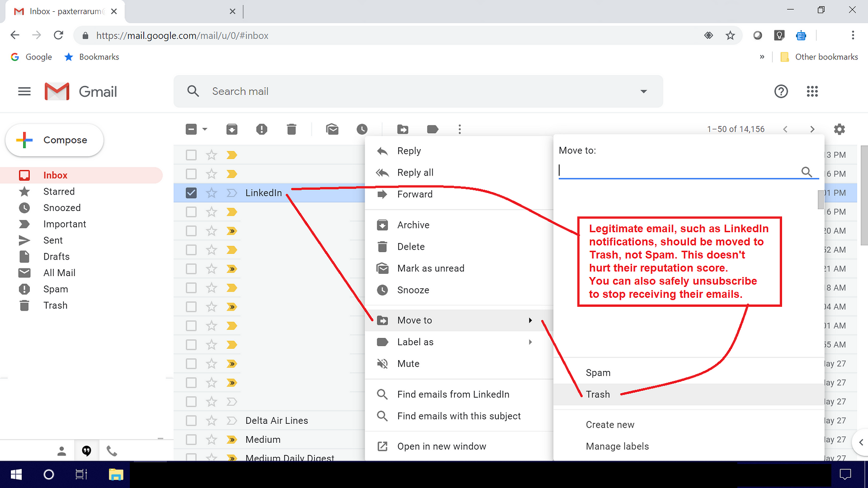Click the Report spam toolbar icon
The height and width of the screenshot is (488, 868).
pyautogui.click(x=262, y=129)
